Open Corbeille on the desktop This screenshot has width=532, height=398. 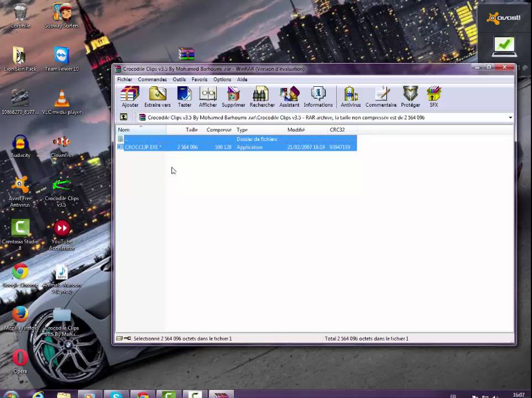click(x=20, y=15)
